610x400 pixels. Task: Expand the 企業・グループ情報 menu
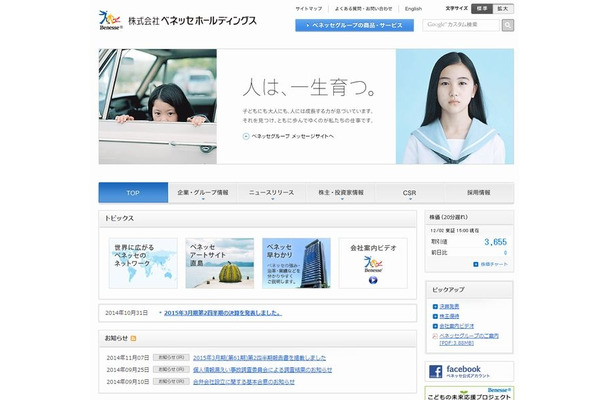(x=203, y=193)
